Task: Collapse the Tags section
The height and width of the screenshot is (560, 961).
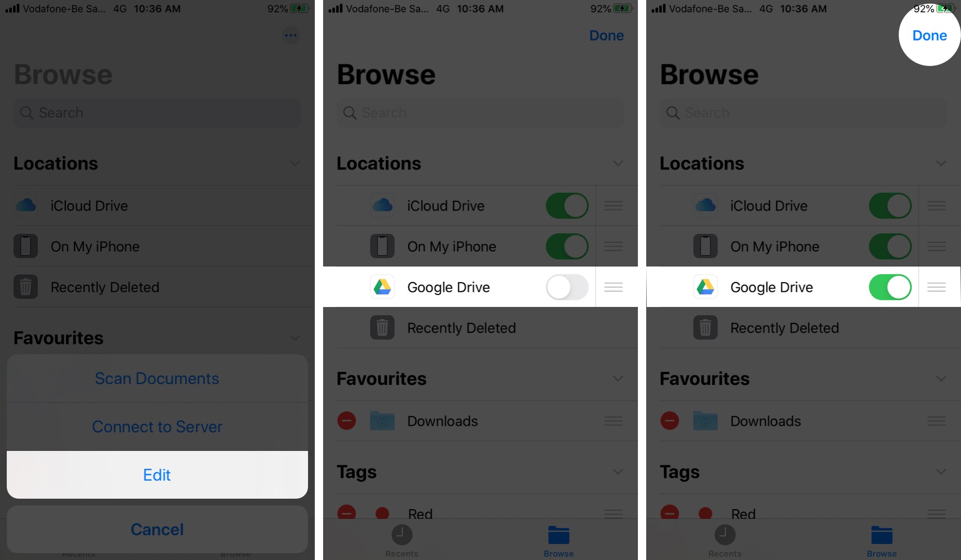Action: pos(618,472)
